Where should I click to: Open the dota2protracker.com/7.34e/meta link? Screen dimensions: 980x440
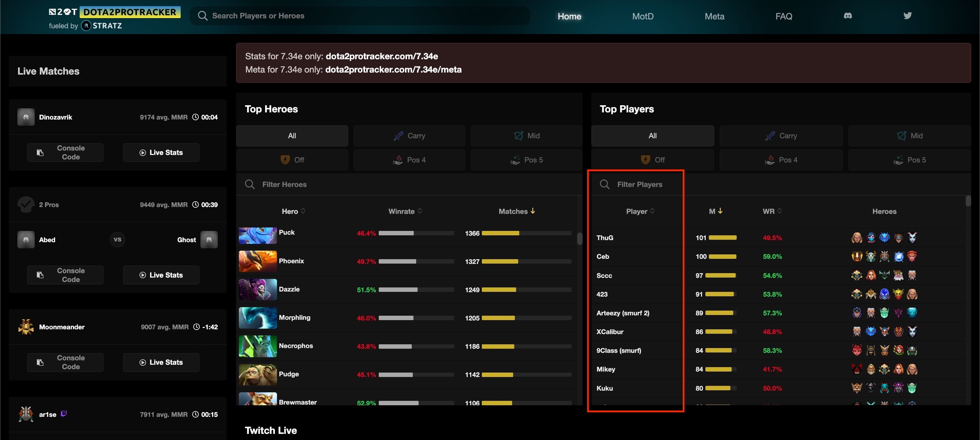click(393, 70)
